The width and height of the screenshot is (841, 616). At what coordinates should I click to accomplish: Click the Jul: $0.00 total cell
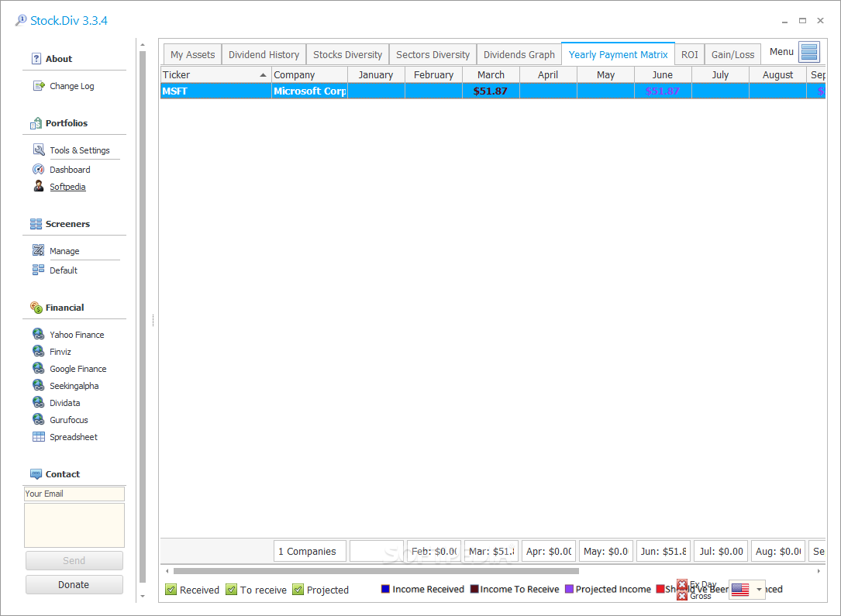click(721, 551)
